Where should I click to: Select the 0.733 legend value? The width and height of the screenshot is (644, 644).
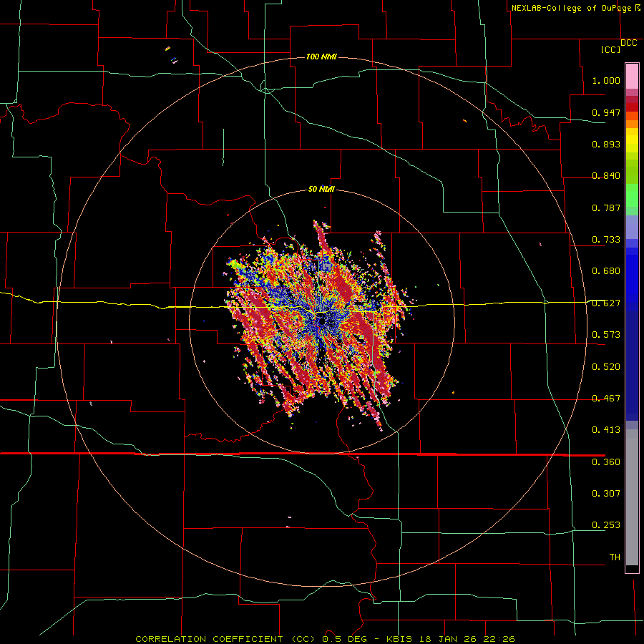pyautogui.click(x=606, y=240)
